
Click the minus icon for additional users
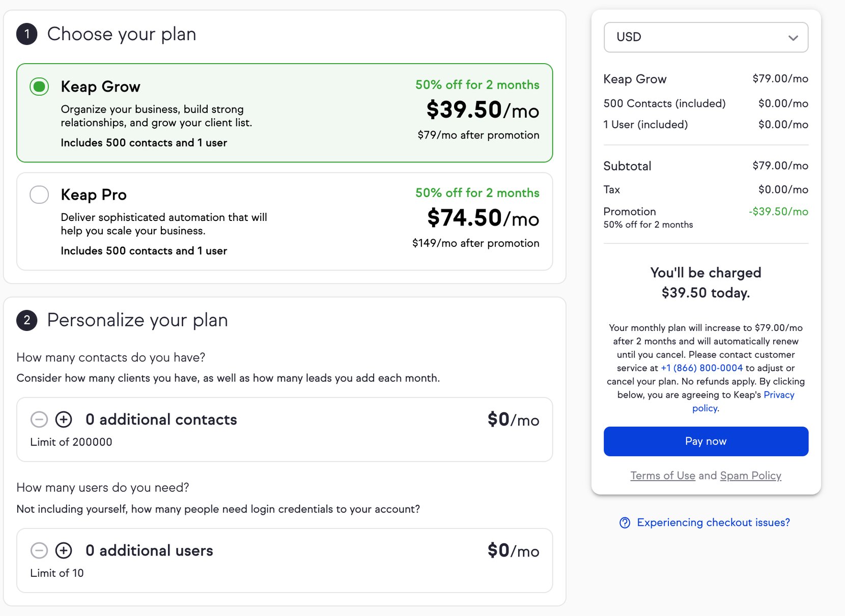[x=39, y=550]
